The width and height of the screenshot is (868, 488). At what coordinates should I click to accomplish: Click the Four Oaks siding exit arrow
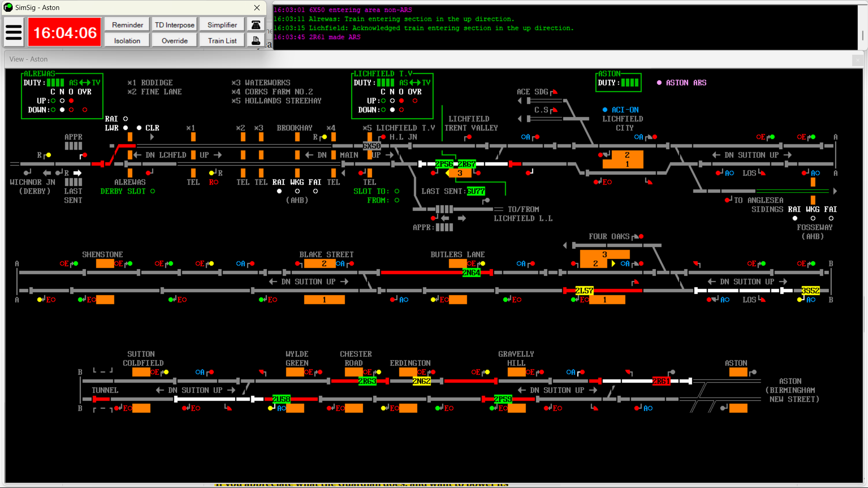click(565, 246)
